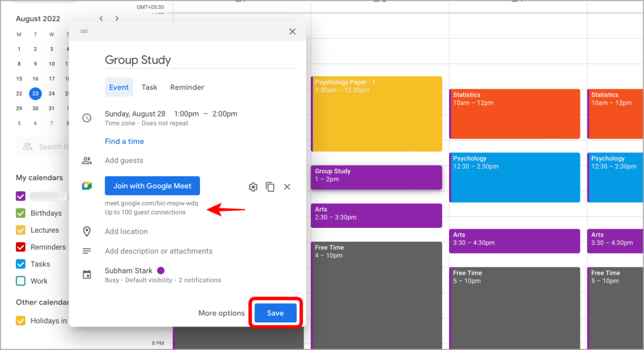The width and height of the screenshot is (644, 350).
Task: Toggle the purple personal calendar checkbox
Action: click(21, 196)
